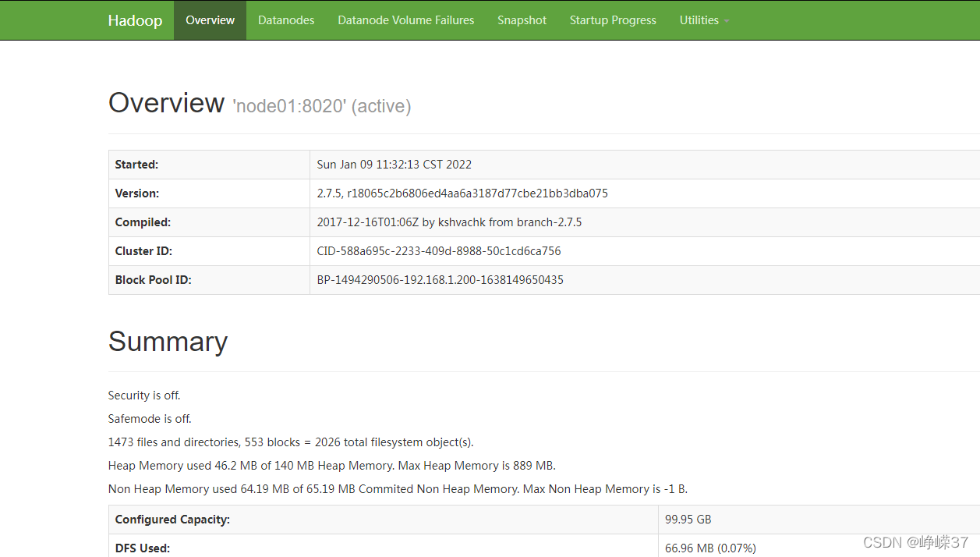This screenshot has height=557, width=980.
Task: Select the start time Sun Jan 09 11:32:13 CST 2022
Action: pos(394,165)
